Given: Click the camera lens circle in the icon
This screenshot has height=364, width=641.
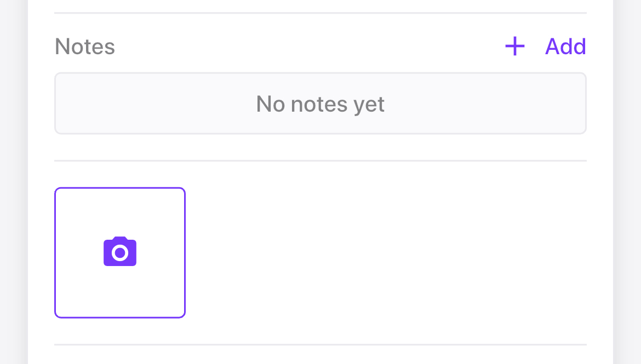Looking at the screenshot, I should (120, 253).
